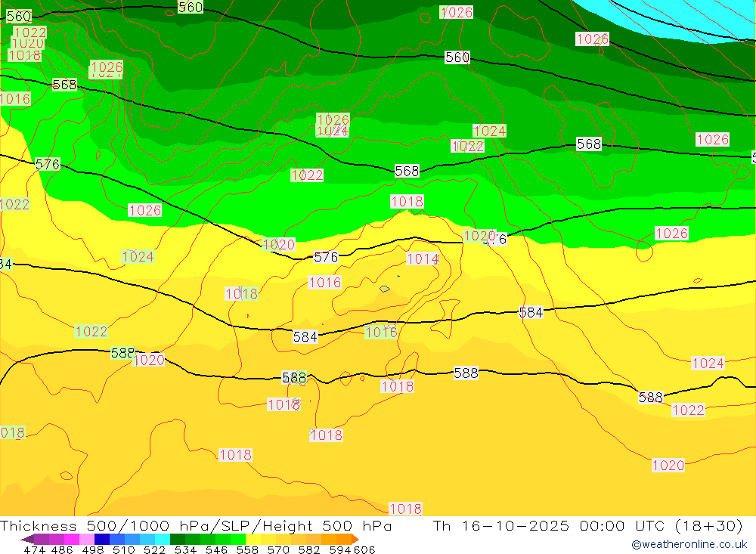Screen dimensions: 756x554
Task: Click the "1018" label on the bottom edge
Action: click(x=405, y=509)
